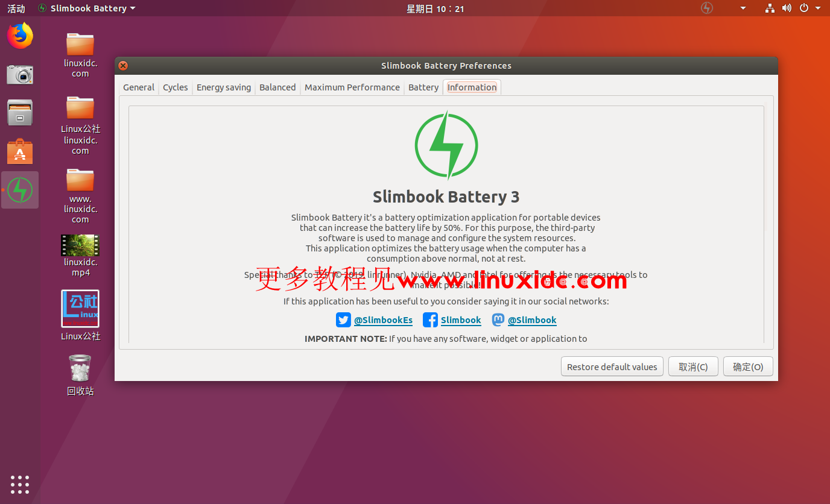830x504 pixels.
Task: Switch to the General tab
Action: (x=139, y=87)
